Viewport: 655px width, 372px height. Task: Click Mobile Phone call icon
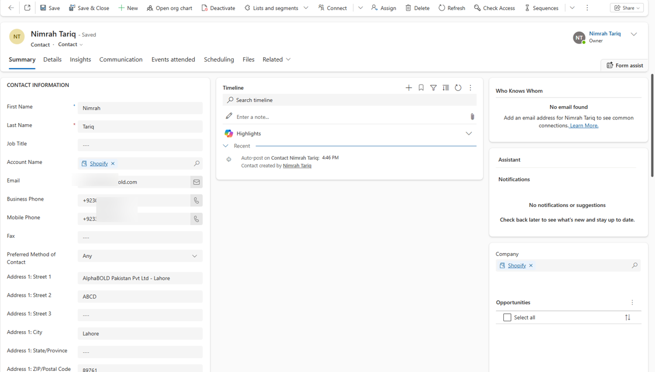(x=196, y=219)
